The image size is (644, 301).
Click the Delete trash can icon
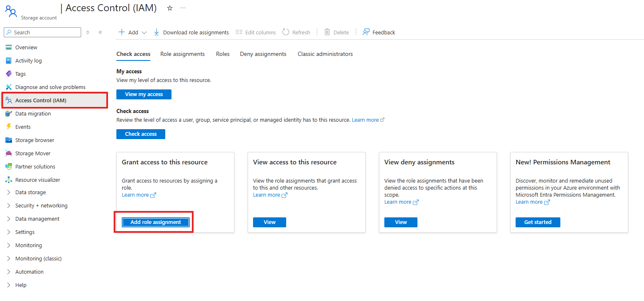click(x=327, y=32)
